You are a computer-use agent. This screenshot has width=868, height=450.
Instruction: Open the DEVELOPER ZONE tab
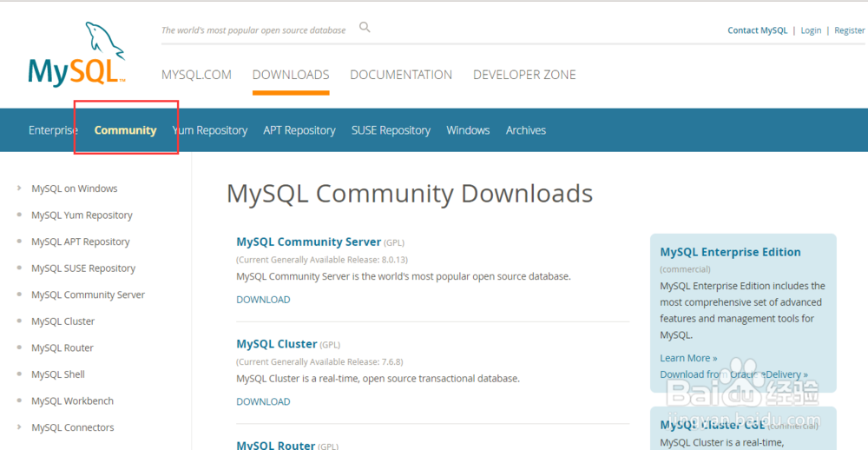point(524,75)
